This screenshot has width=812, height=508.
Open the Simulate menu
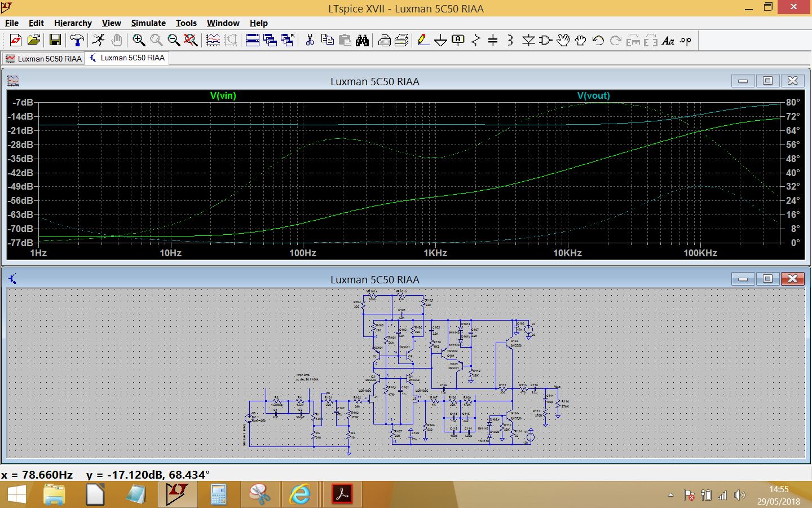pos(148,23)
